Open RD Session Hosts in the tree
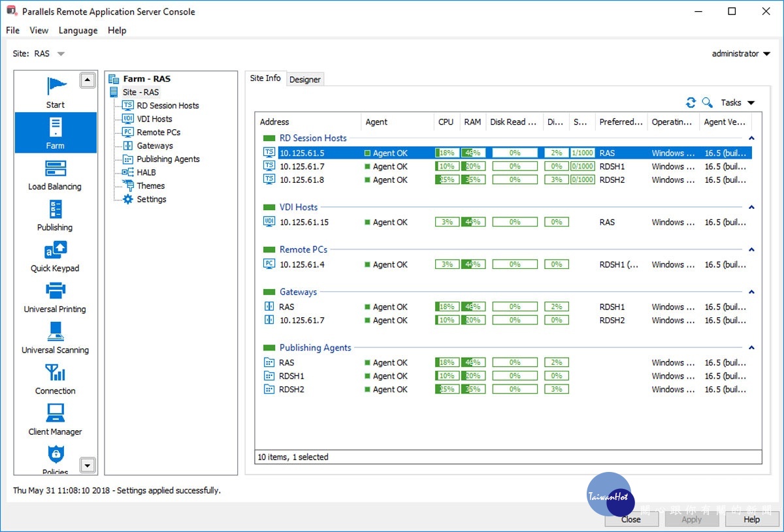The image size is (784, 532). point(168,106)
